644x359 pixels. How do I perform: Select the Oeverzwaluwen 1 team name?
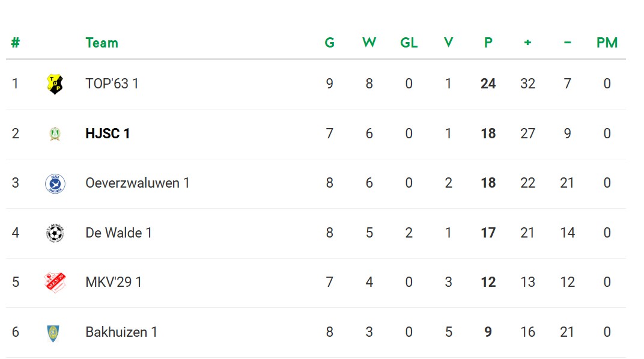138,183
